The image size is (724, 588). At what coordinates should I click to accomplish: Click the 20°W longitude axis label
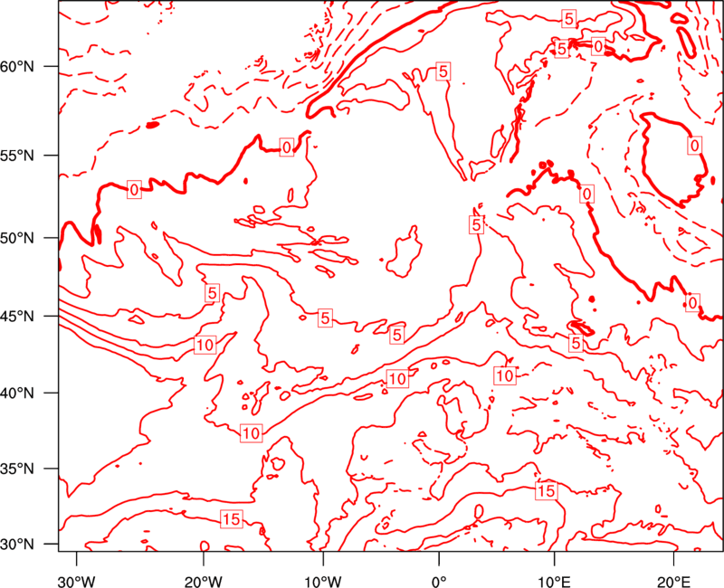[x=203, y=581]
